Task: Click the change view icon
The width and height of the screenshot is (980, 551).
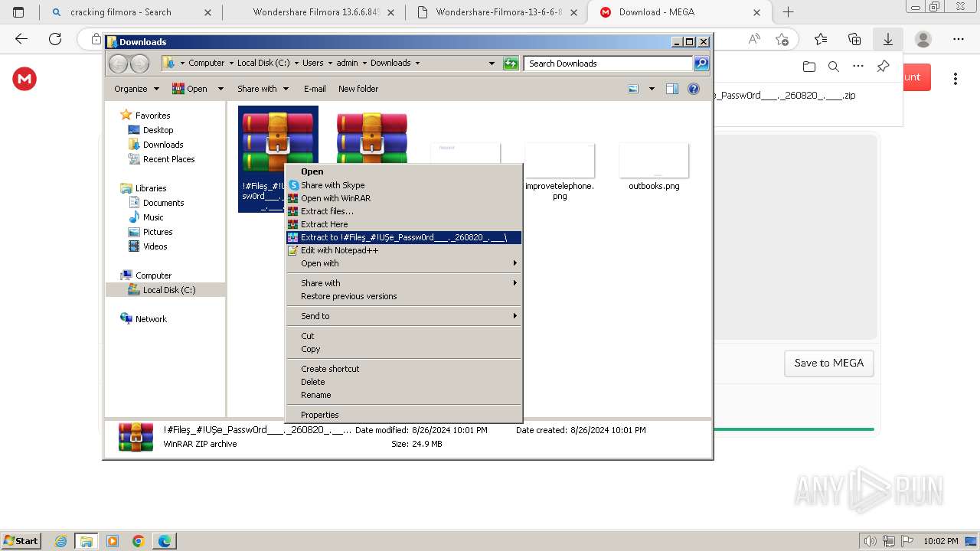Action: [633, 89]
